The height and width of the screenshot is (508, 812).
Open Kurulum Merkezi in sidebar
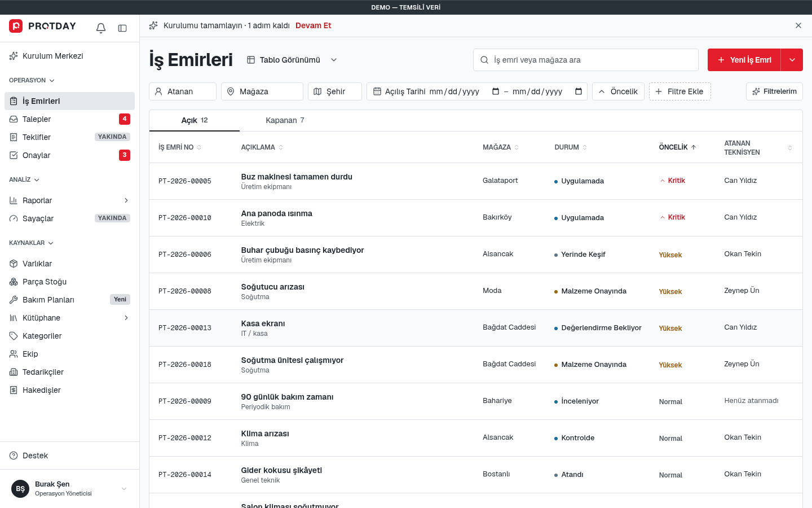pos(70,56)
